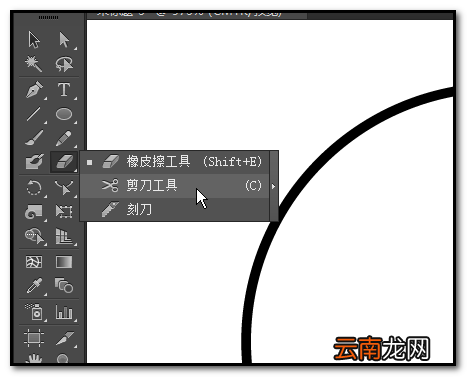Choose 橡皮擦工具 (Shift+E) from the flyout
Screen dimensions: 467x377
[x=175, y=162]
